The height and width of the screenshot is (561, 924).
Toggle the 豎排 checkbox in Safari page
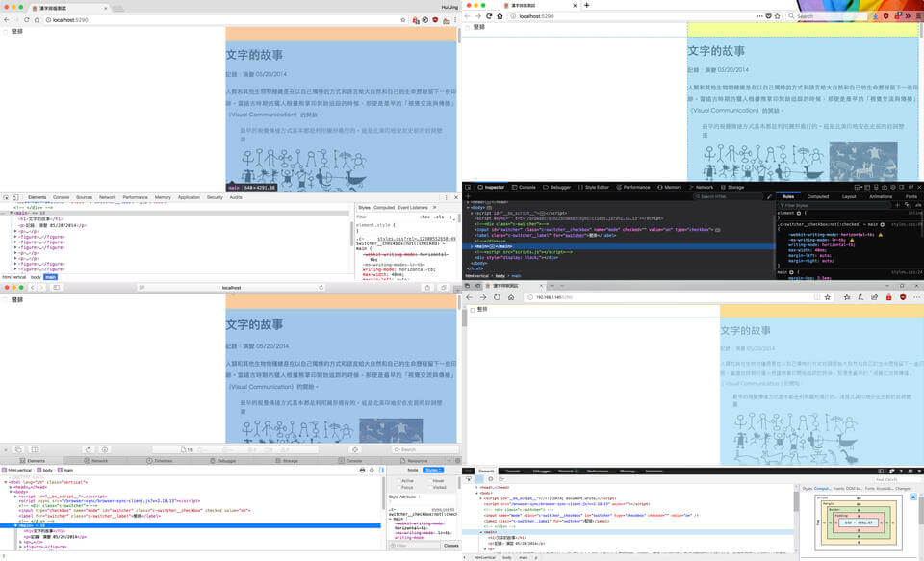tap(6, 300)
